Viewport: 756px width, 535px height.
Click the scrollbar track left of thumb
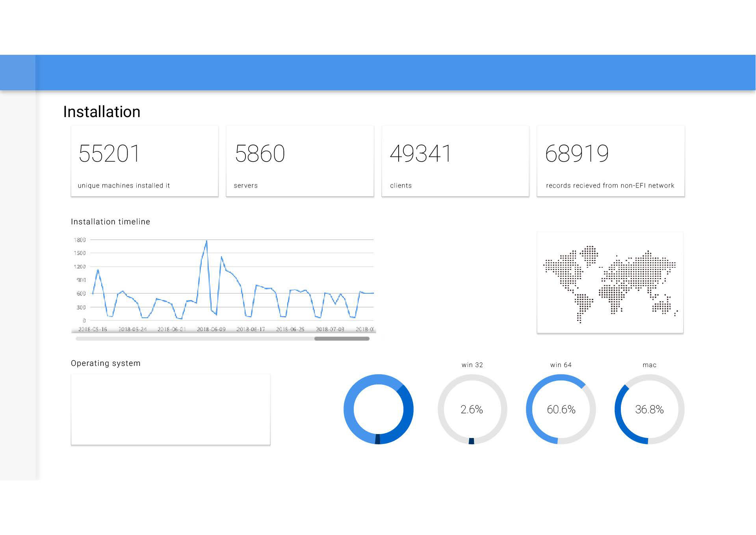(195, 339)
